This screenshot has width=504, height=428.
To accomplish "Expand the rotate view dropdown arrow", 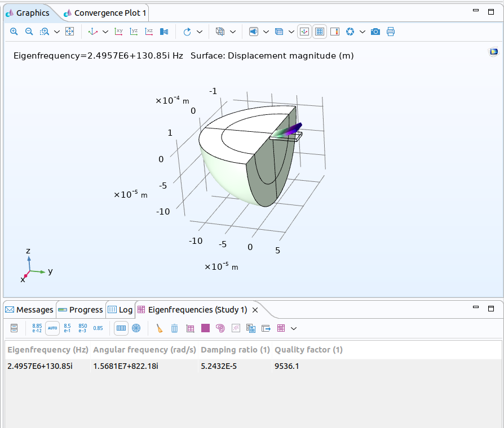I will (200, 32).
